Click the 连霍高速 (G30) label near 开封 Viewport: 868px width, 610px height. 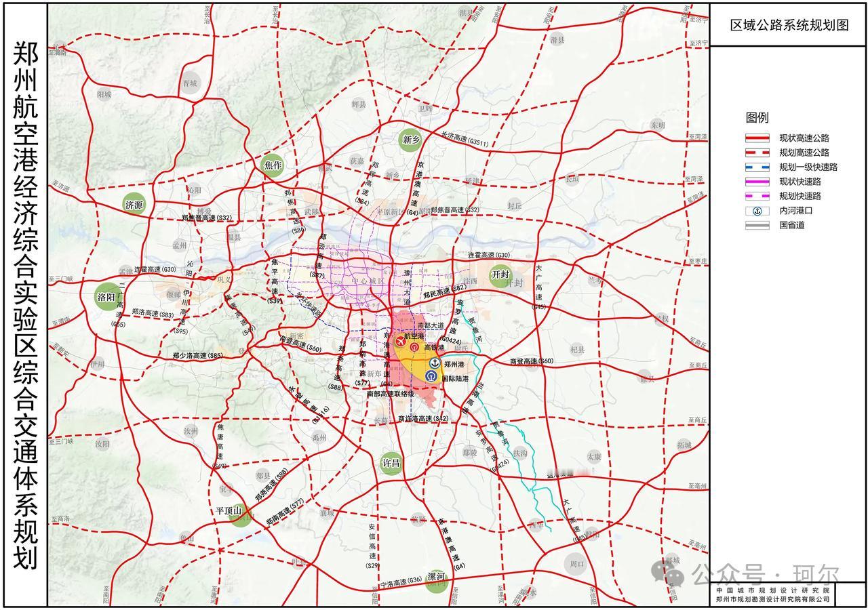click(488, 255)
